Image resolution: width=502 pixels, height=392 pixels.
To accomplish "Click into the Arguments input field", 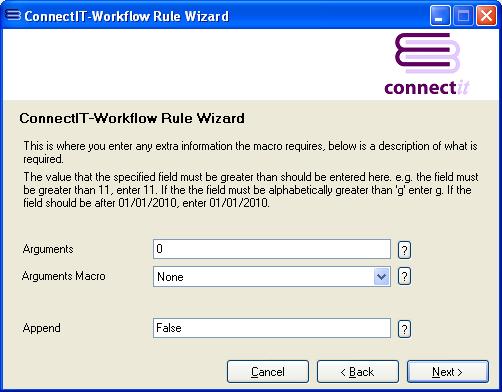I will click(272, 249).
